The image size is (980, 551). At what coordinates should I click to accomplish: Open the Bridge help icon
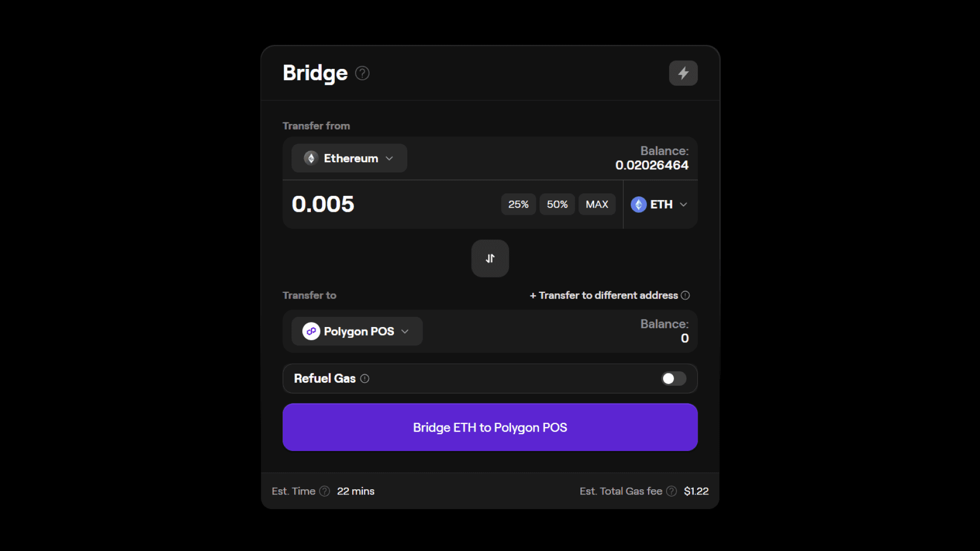pos(362,73)
